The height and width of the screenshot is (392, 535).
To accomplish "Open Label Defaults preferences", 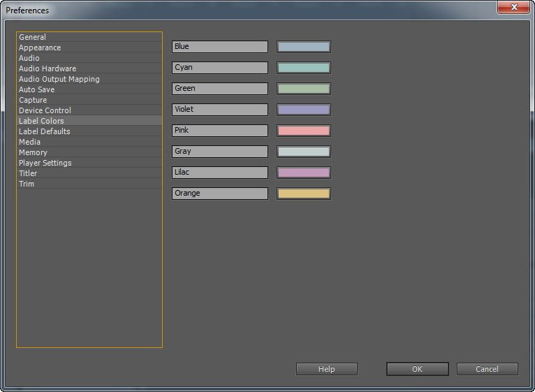I will coord(89,131).
